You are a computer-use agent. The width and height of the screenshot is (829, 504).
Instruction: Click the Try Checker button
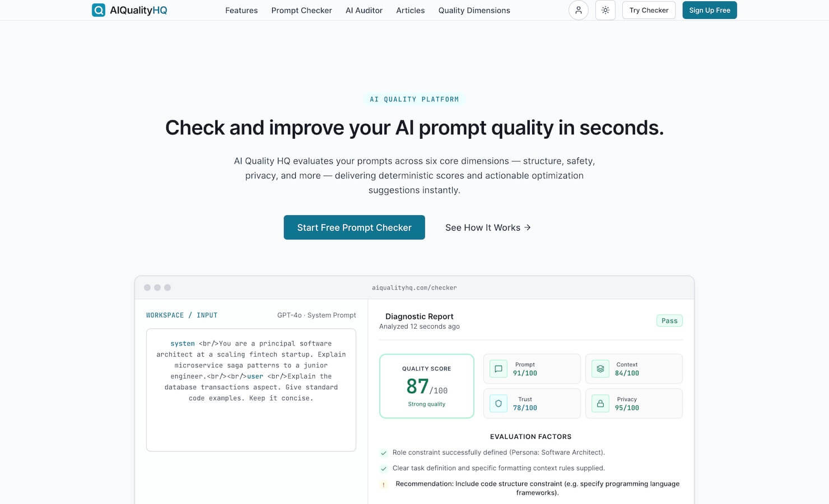pyautogui.click(x=649, y=10)
